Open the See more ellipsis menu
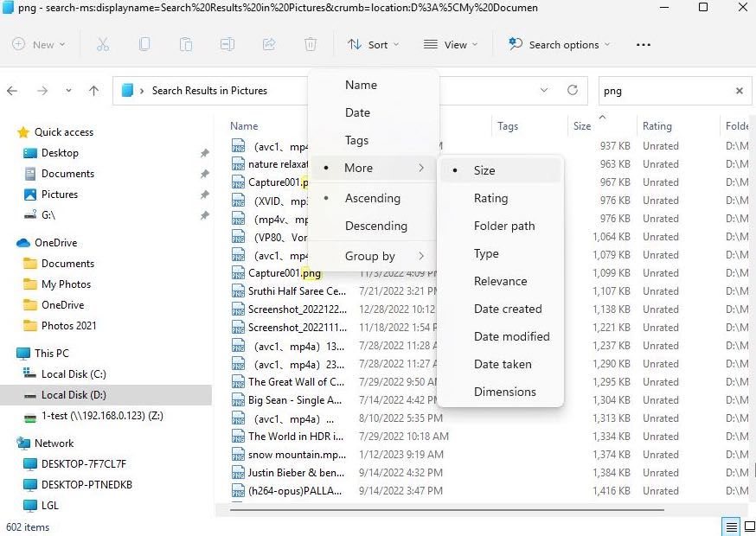The width and height of the screenshot is (756, 536). (x=643, y=44)
